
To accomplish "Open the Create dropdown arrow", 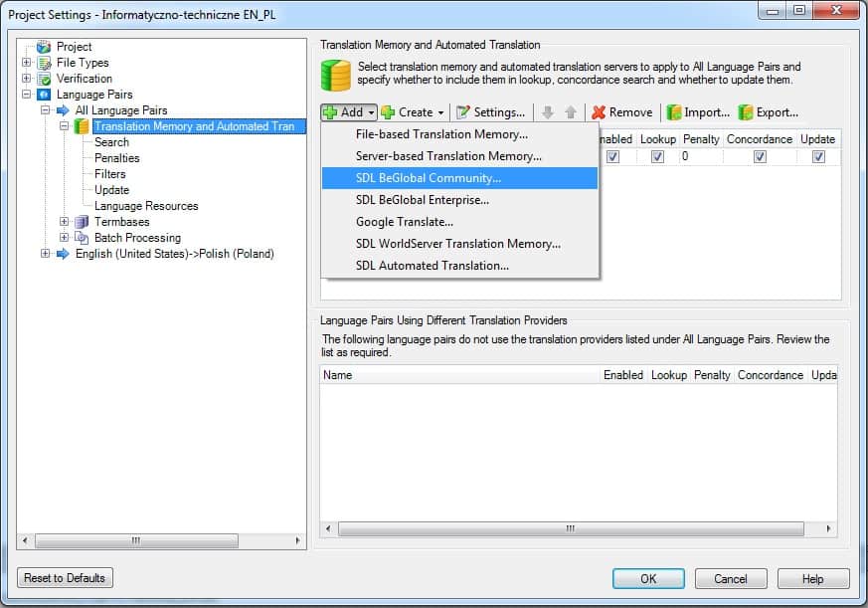I will point(440,112).
